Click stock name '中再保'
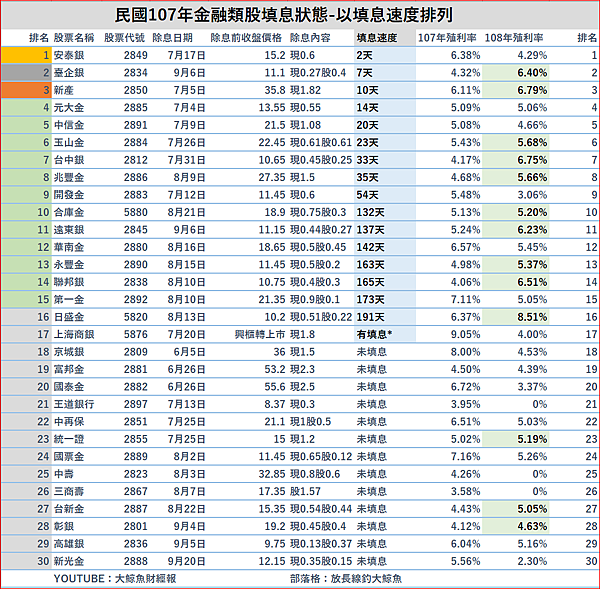The image size is (600, 589). pos(69,422)
